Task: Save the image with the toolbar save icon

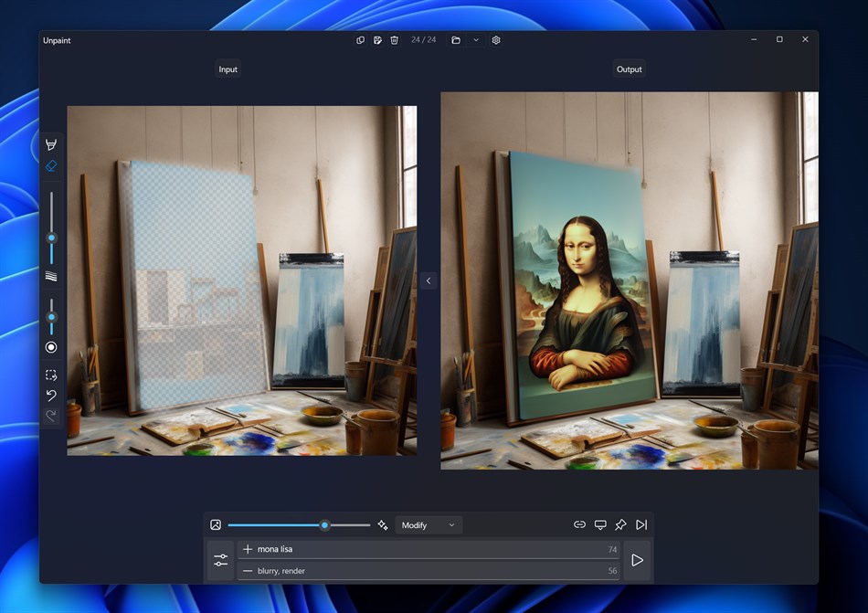Action: tap(377, 40)
